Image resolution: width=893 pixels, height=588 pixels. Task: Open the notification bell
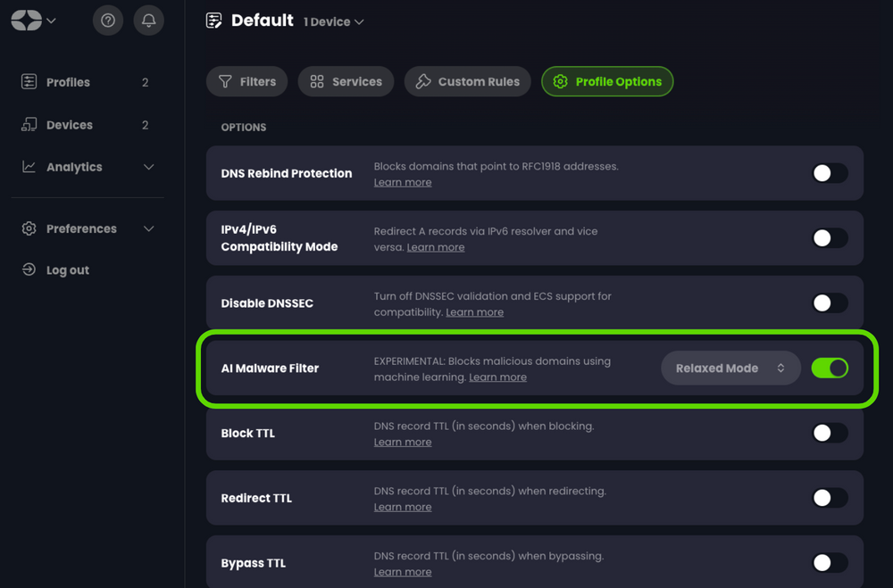tap(149, 20)
